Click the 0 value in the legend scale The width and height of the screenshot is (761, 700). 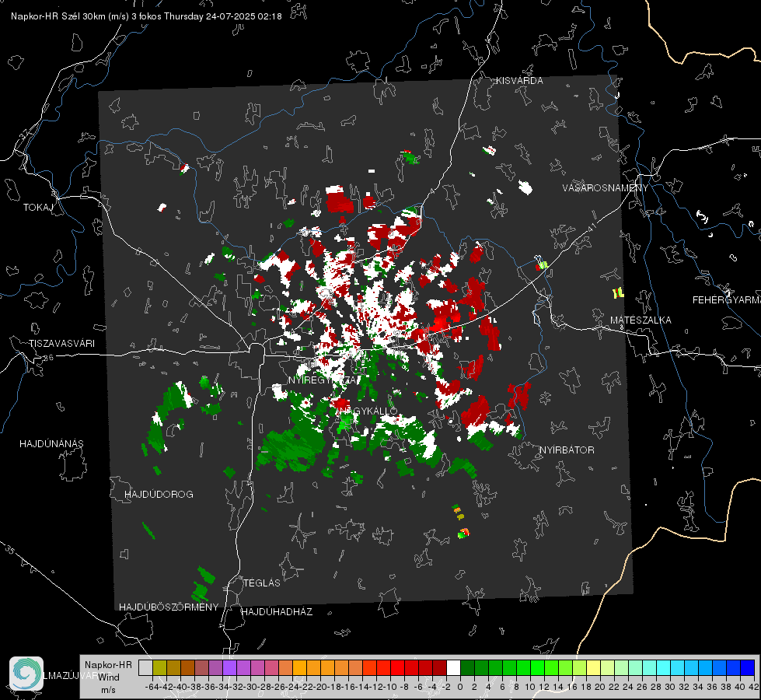pos(460,687)
